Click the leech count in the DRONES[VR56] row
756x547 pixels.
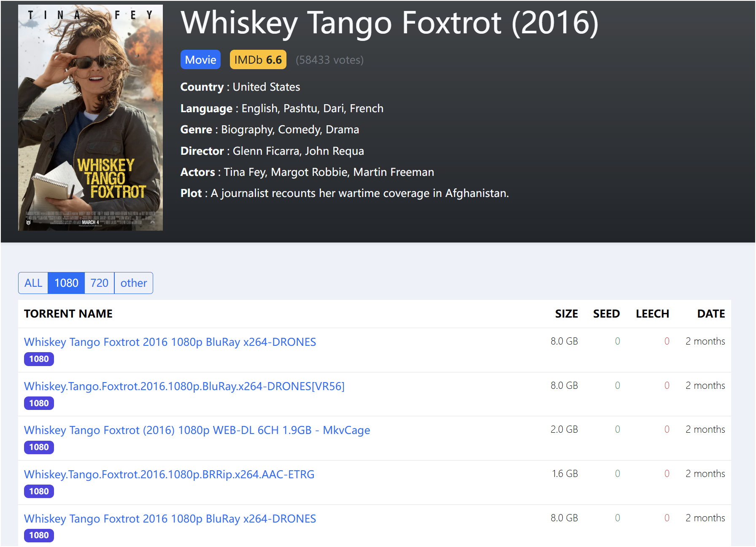click(667, 385)
